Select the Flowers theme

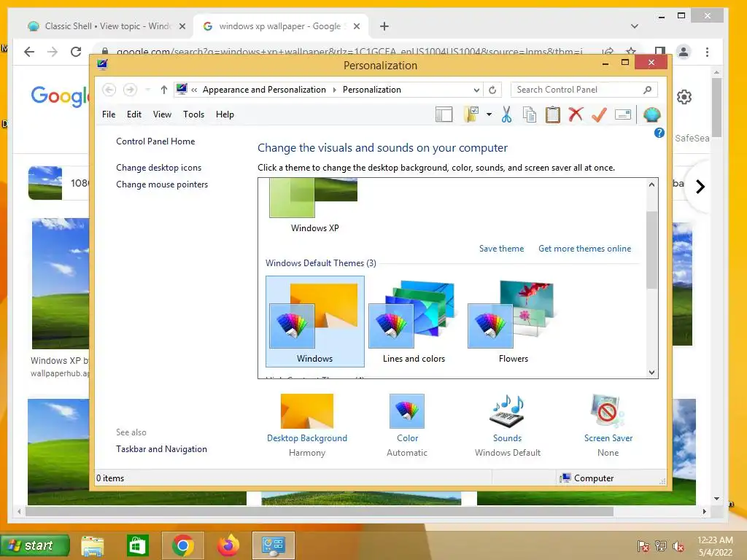pyautogui.click(x=513, y=322)
